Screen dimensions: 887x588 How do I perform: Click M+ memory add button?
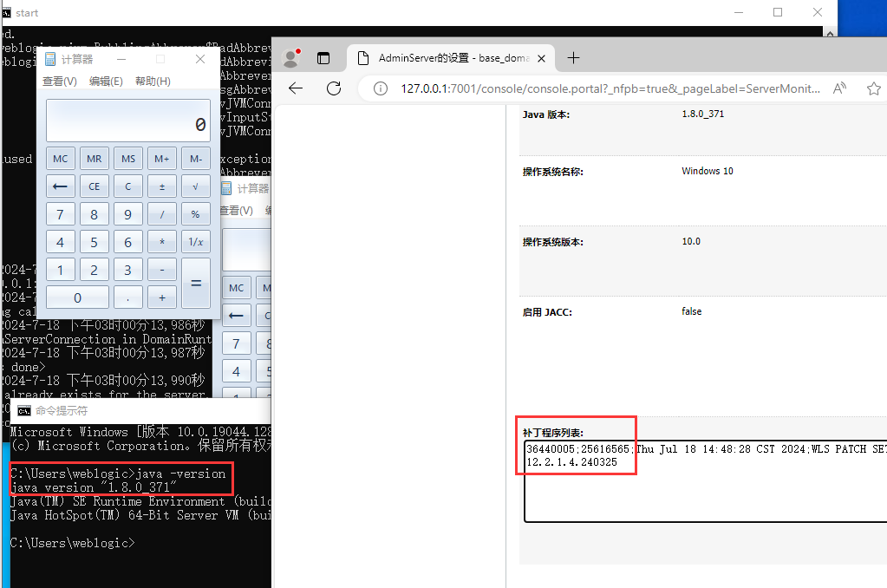pos(162,159)
